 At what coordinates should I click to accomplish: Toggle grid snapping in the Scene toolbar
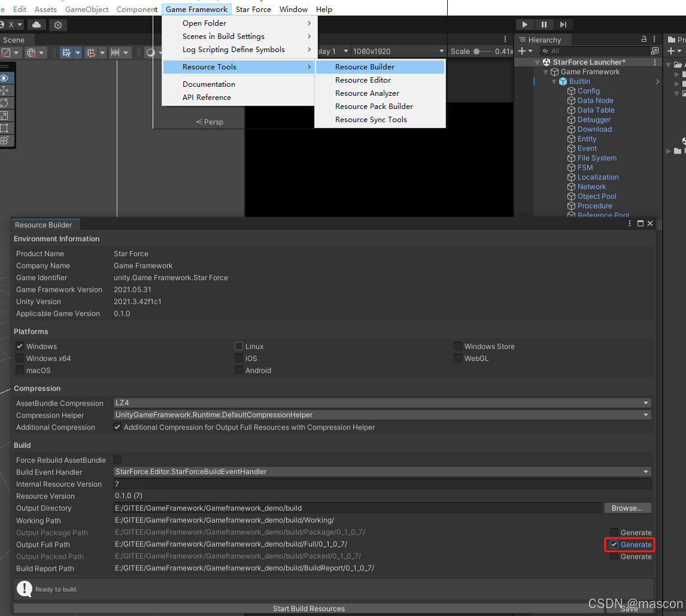(x=90, y=52)
